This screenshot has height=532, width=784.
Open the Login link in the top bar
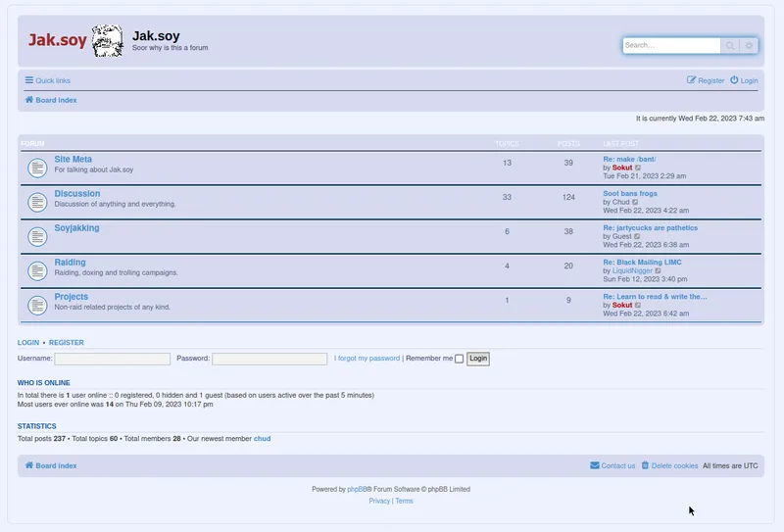click(x=745, y=80)
